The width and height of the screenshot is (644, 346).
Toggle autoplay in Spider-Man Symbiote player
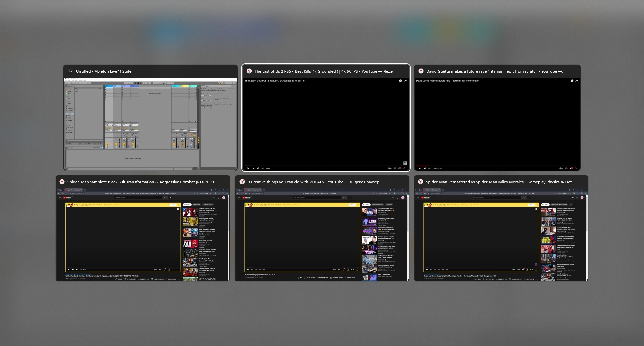[156, 269]
